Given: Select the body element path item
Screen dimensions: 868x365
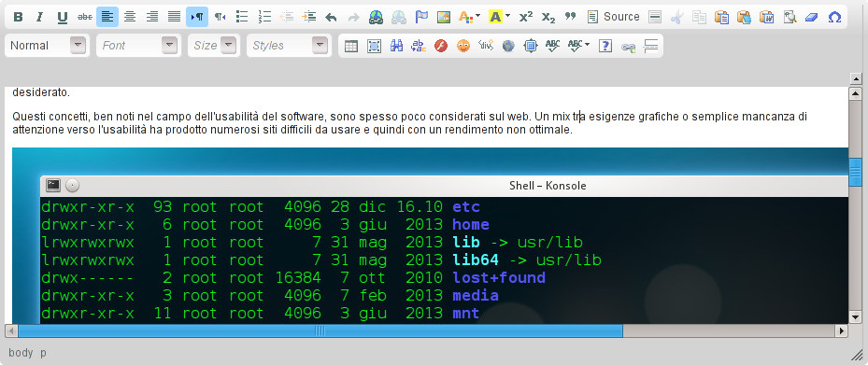Looking at the screenshot, I should [21, 352].
